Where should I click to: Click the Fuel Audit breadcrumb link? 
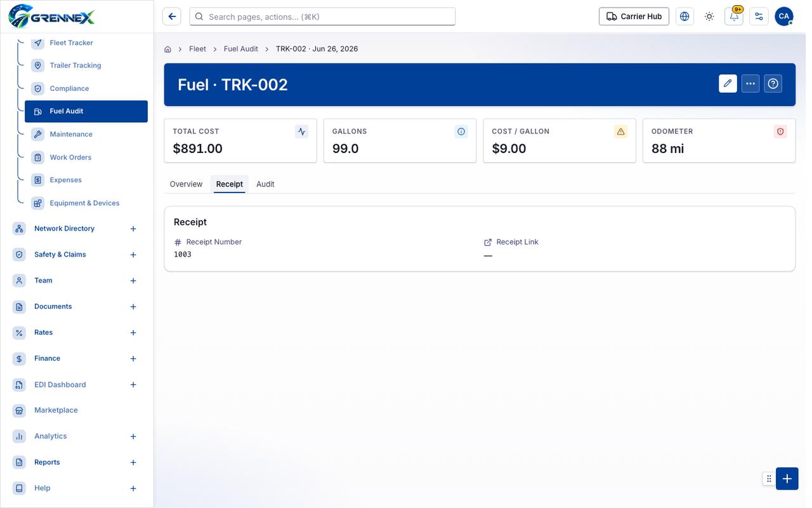click(241, 49)
